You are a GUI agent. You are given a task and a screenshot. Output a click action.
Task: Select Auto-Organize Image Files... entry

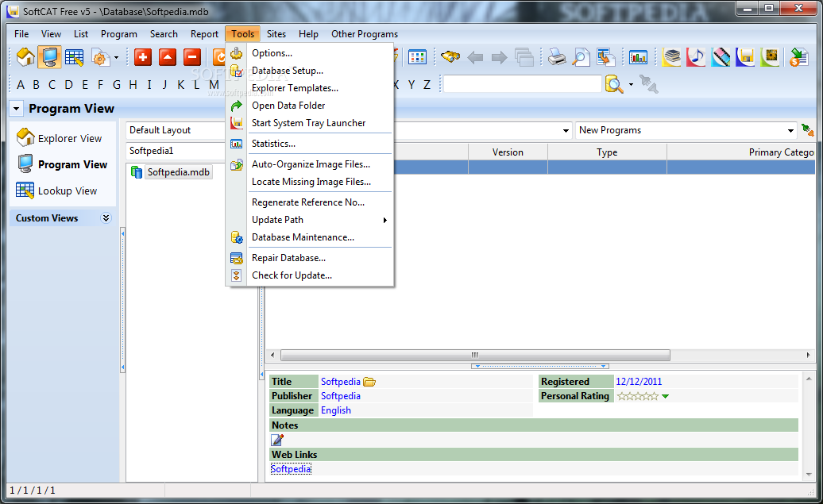pyautogui.click(x=311, y=164)
